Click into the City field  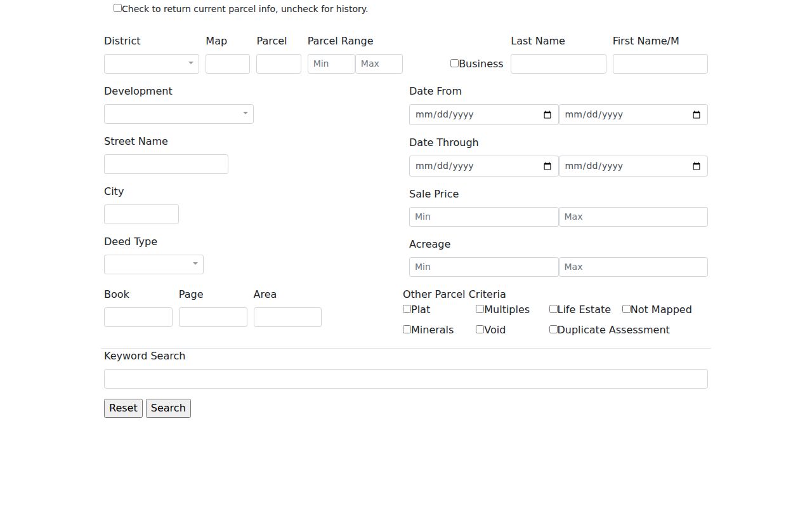click(141, 215)
